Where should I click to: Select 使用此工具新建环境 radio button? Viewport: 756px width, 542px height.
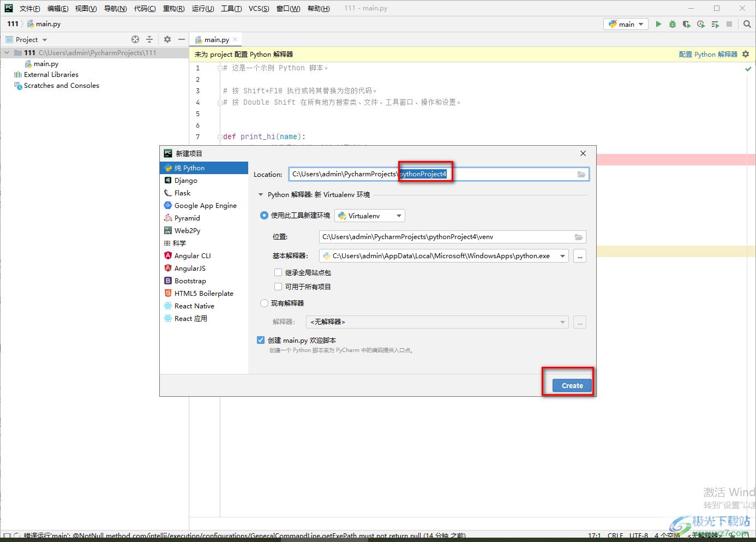click(x=264, y=216)
